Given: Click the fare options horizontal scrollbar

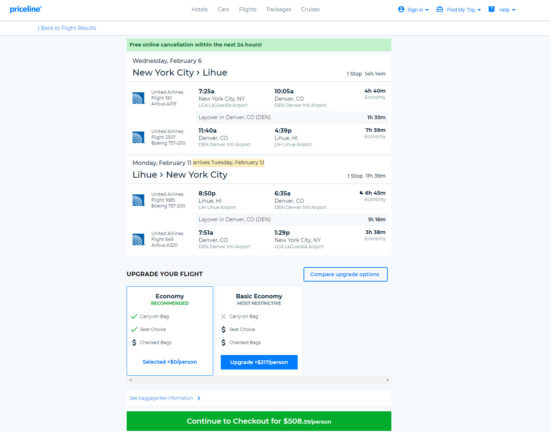Looking at the screenshot, I should point(259,380).
